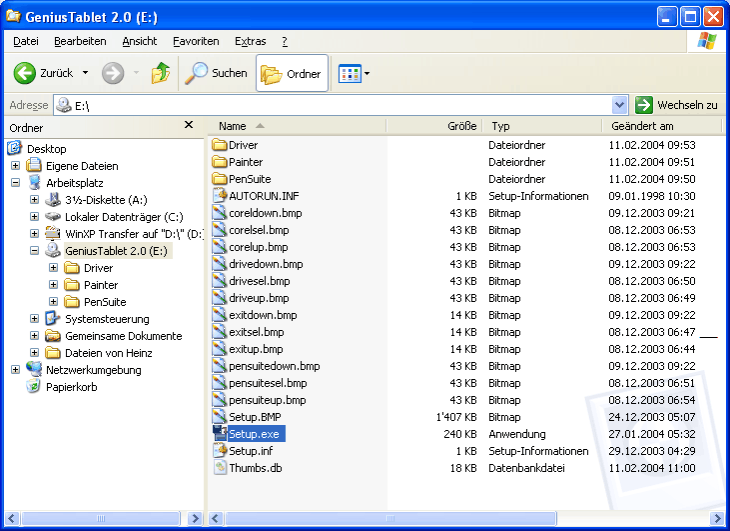Open the view mode (Ansichten) icon
The image size is (730, 531).
(x=350, y=74)
